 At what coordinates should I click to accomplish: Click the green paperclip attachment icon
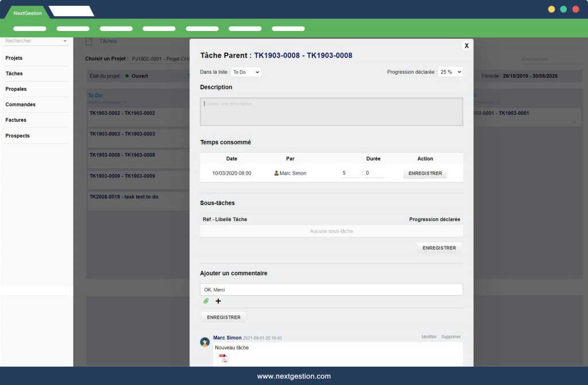[206, 301]
